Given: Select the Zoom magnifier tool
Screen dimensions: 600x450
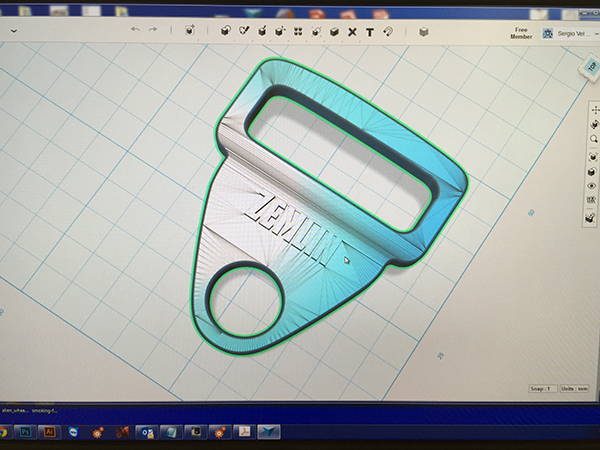Looking at the screenshot, I should [594, 139].
